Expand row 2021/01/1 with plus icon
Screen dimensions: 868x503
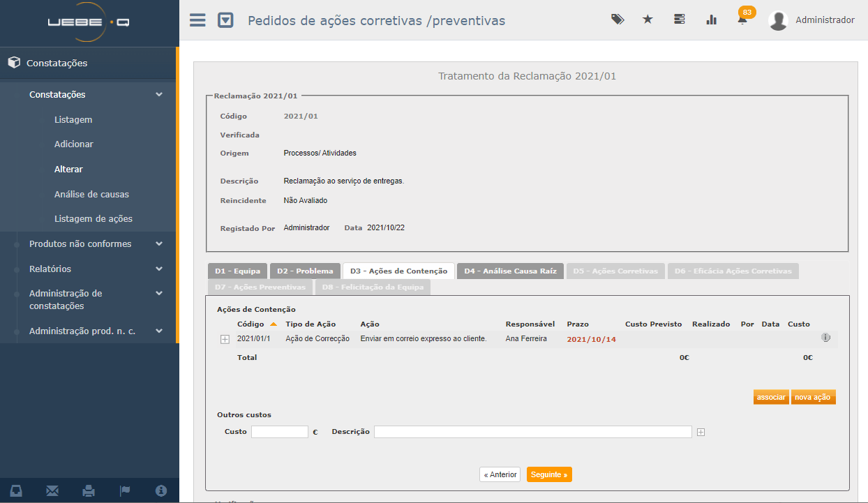click(225, 339)
